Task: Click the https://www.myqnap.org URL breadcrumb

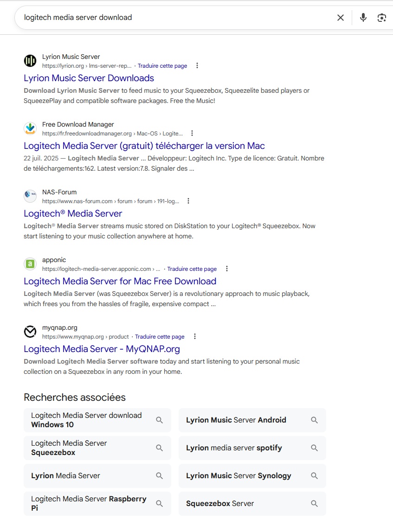Action: 85,337
